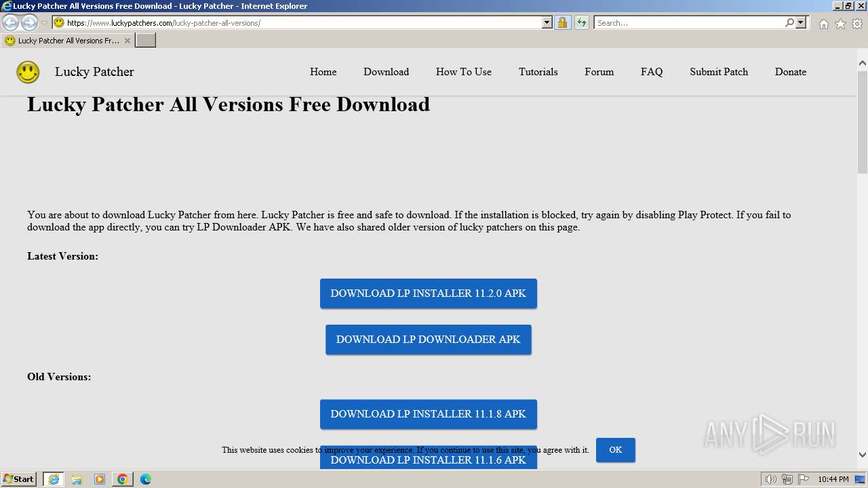Click the network tray icon
The height and width of the screenshot is (488, 868).
tap(787, 479)
